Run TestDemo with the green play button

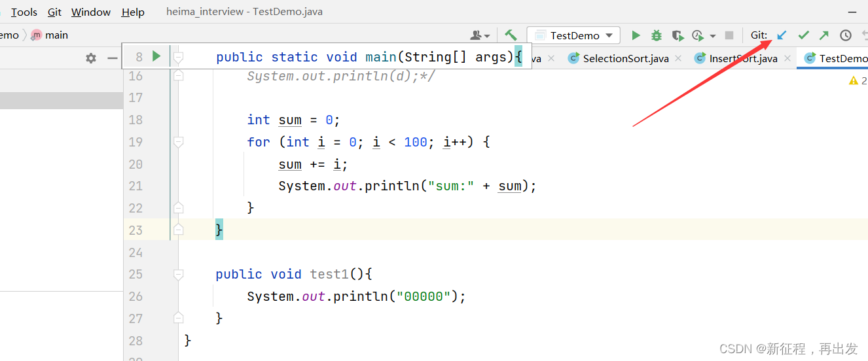coord(636,35)
